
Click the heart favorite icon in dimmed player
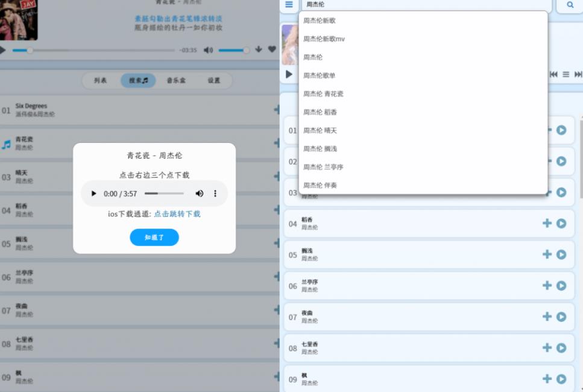[272, 49]
